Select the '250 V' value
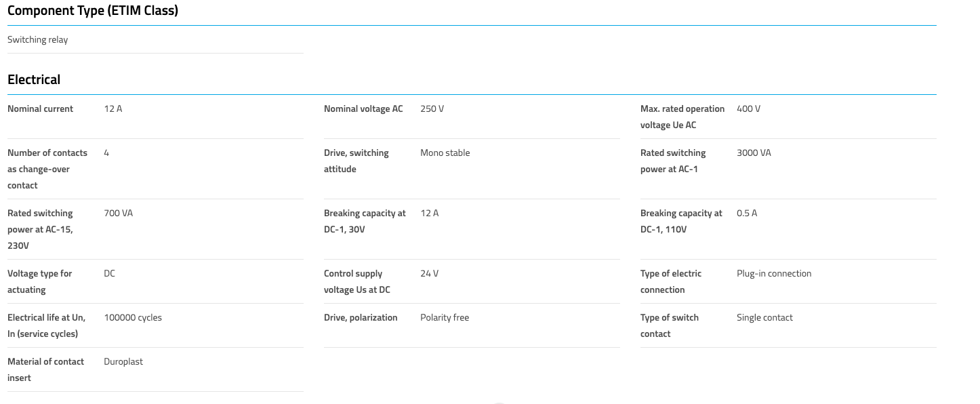Image resolution: width=980 pixels, height=404 pixels. pos(432,108)
